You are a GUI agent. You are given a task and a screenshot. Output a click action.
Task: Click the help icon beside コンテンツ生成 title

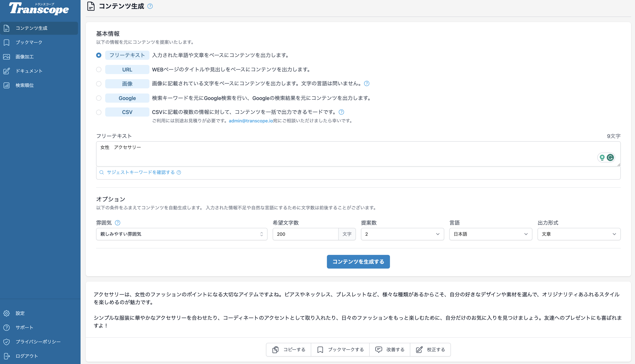[150, 6]
